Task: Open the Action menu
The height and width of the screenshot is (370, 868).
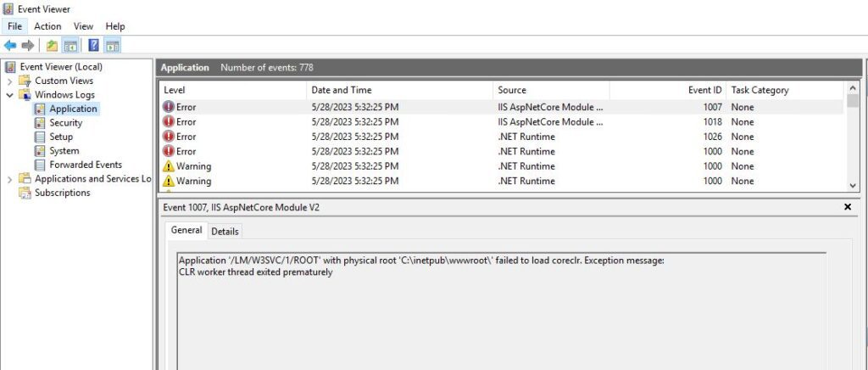Action: (x=47, y=26)
